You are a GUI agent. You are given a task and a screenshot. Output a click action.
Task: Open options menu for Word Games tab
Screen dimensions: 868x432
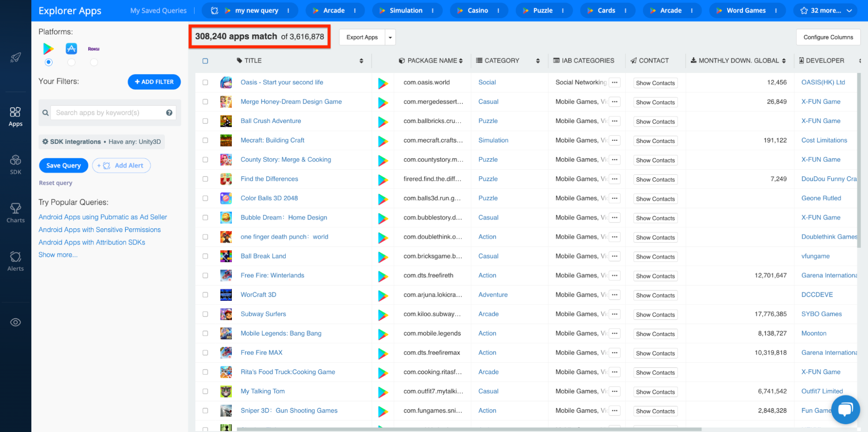click(776, 10)
